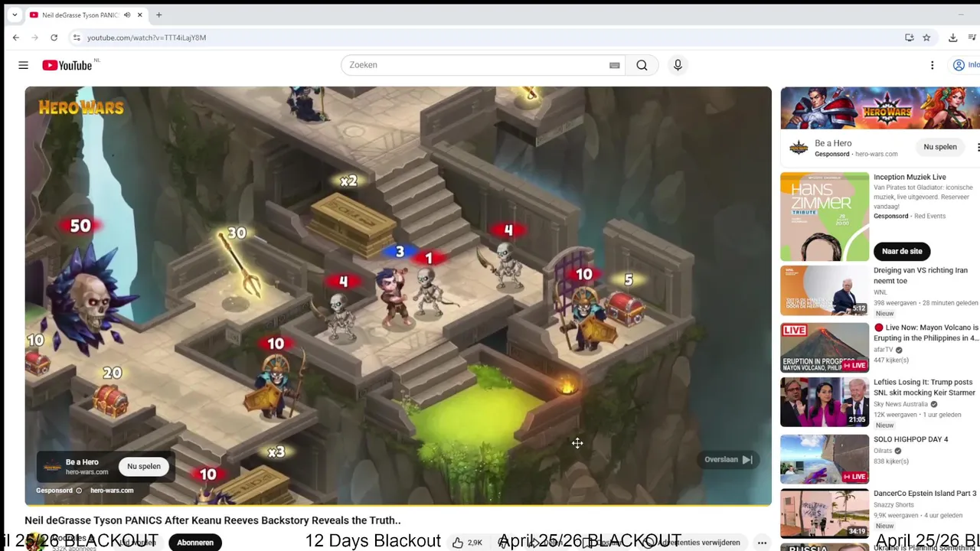This screenshot has height=551, width=980.
Task: Open more actions ellipsis under video
Action: click(x=761, y=543)
